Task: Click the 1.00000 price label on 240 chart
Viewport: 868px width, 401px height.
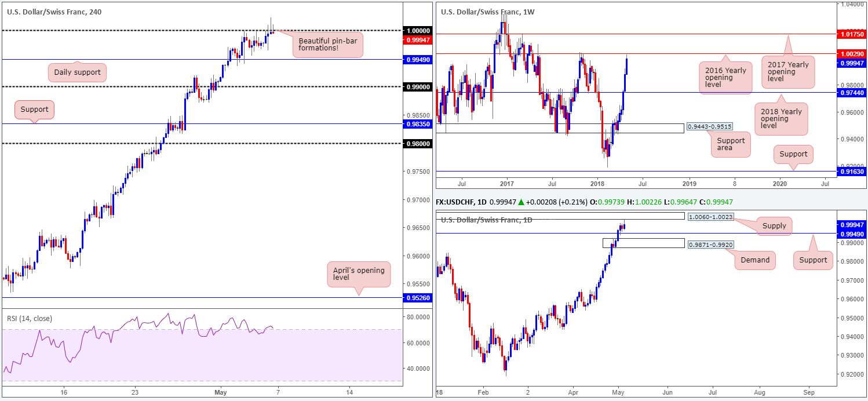Action: [x=418, y=30]
